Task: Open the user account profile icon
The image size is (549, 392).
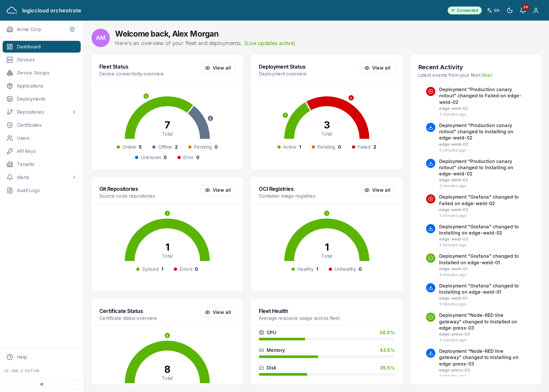Action: tap(536, 10)
